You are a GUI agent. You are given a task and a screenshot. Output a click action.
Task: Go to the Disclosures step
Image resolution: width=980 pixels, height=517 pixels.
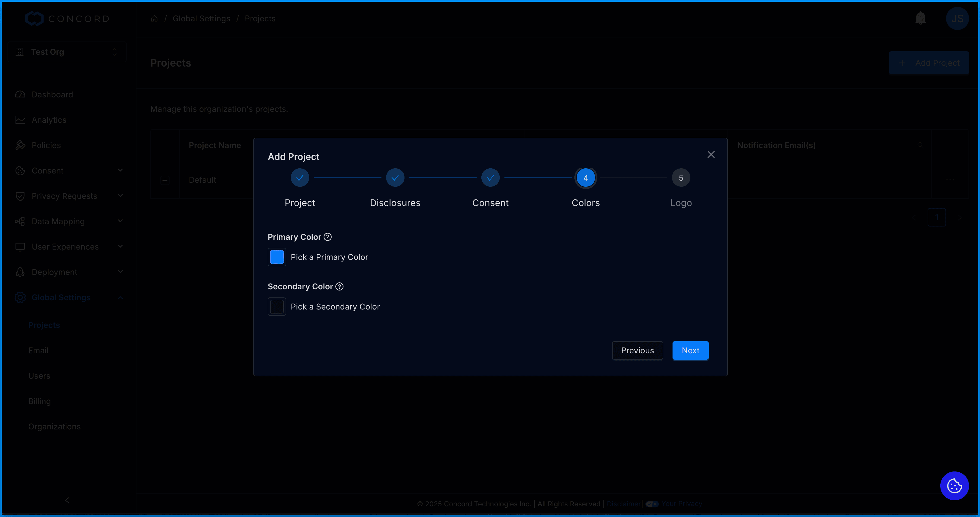click(395, 178)
